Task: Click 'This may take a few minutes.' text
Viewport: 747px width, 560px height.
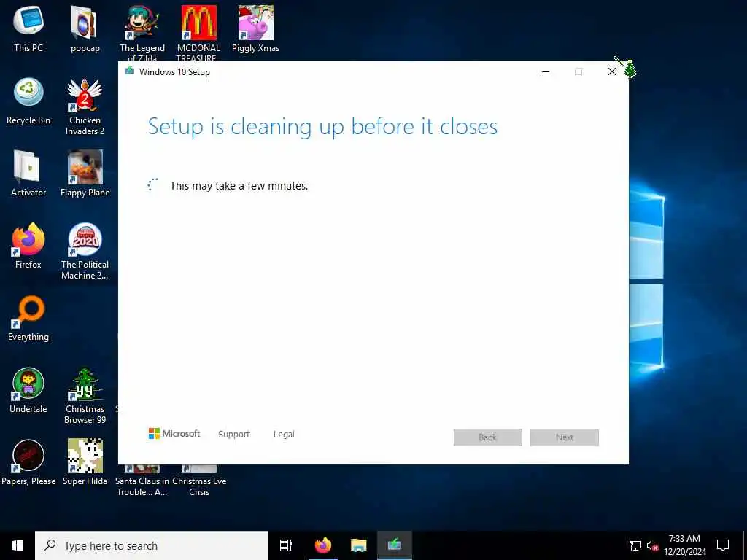Action: coord(239,186)
